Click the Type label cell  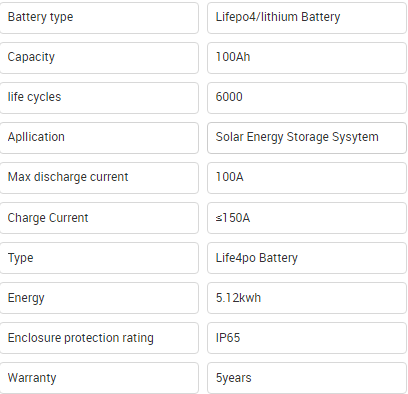coord(99,258)
